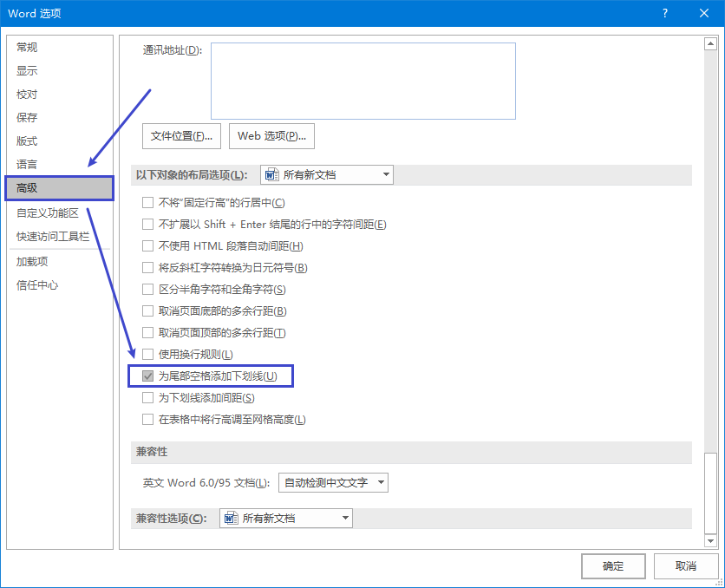The height and width of the screenshot is (588, 725).
Task: Select the 高级 category
Action: (59, 188)
